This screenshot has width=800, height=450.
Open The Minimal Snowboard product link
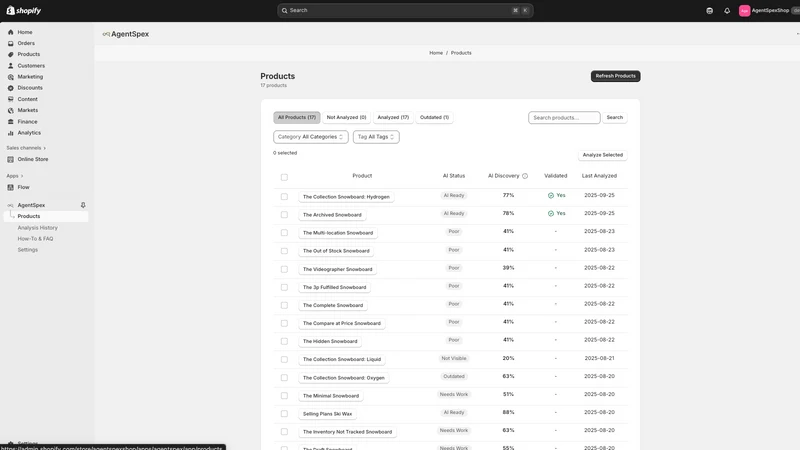point(331,396)
